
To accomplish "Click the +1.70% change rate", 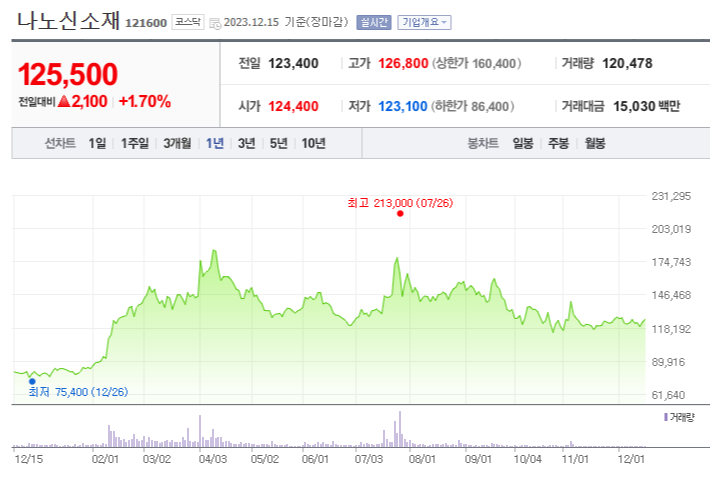I will (144, 101).
